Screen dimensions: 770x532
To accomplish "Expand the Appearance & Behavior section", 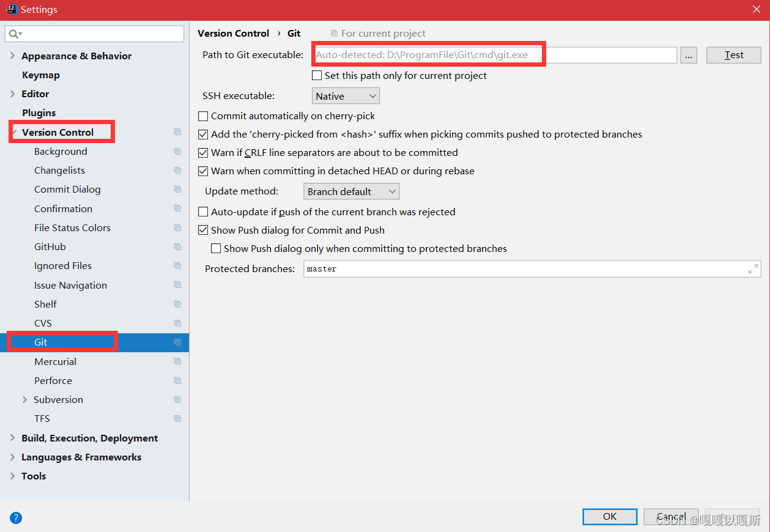I will tap(13, 56).
